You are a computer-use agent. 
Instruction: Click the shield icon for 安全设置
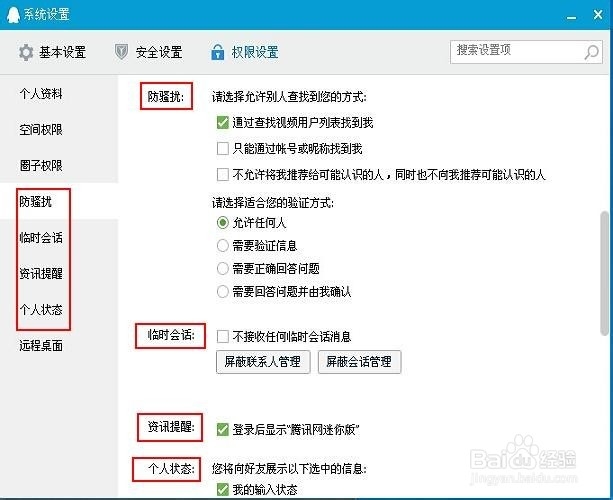121,52
